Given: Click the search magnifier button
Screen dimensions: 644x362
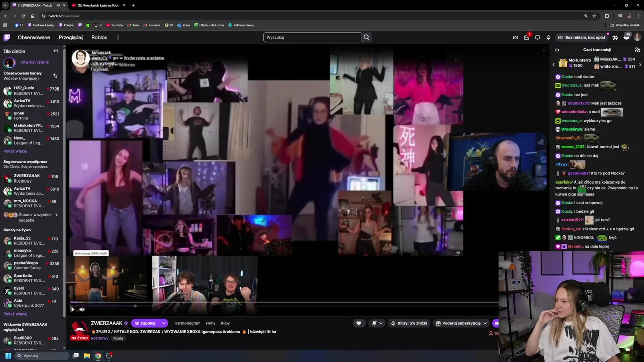Looking at the screenshot, I should coord(366,37).
